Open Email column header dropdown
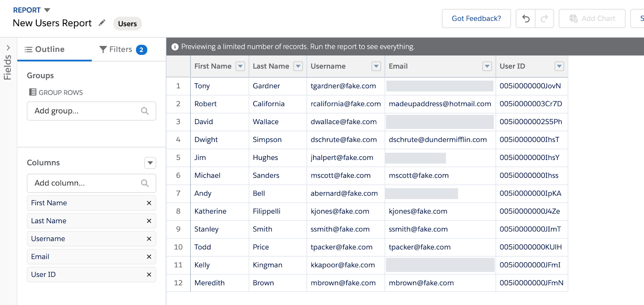 coord(487,66)
